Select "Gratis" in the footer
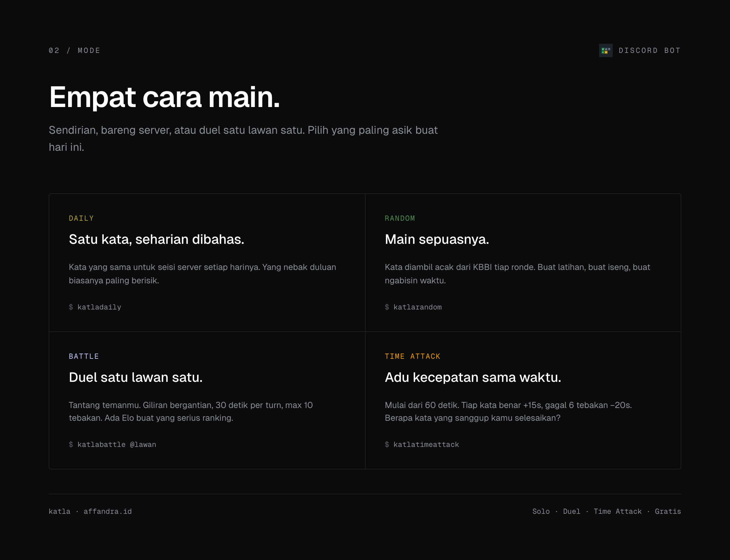The height and width of the screenshot is (560, 730). click(x=668, y=511)
